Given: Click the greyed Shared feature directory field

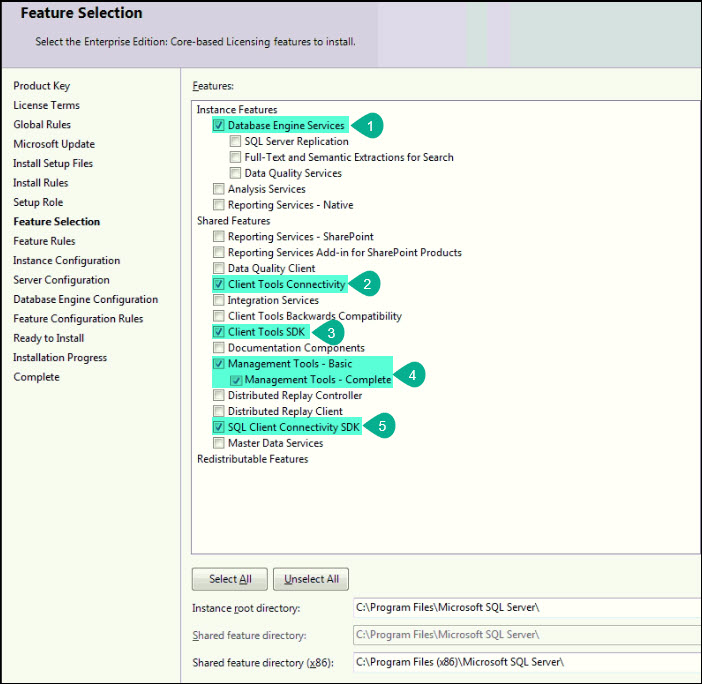Looking at the screenshot, I should tap(527, 635).
